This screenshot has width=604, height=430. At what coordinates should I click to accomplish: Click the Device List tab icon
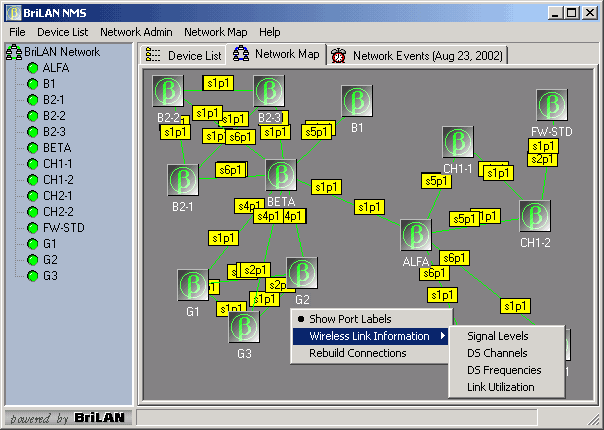[153, 55]
